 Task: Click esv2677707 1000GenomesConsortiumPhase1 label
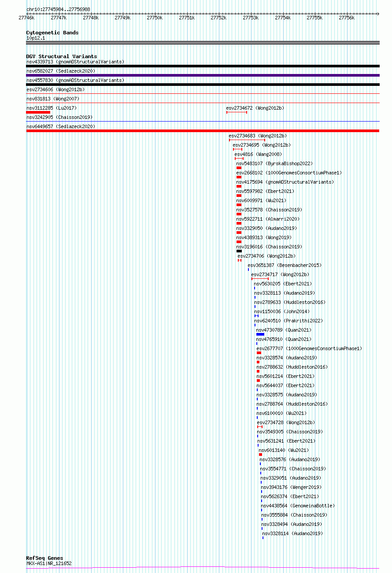tap(309, 348)
